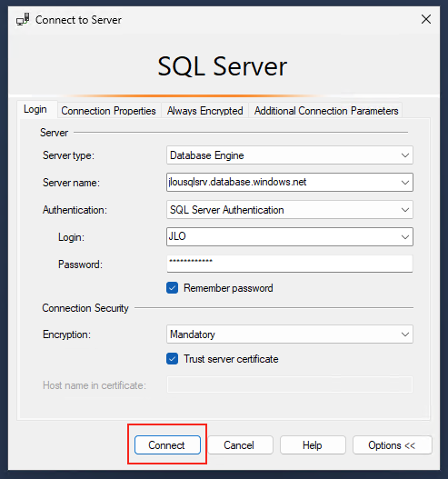Click the Connect button
The width and height of the screenshot is (448, 479).
[167, 445]
